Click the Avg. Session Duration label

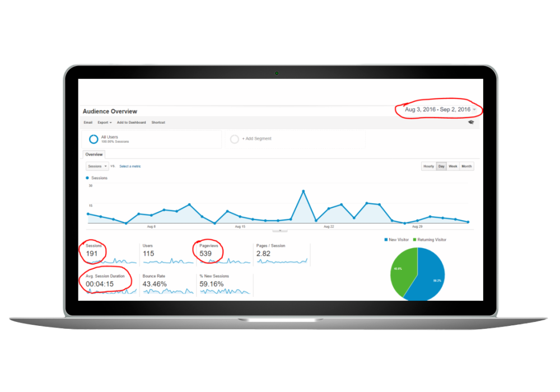pos(105,276)
